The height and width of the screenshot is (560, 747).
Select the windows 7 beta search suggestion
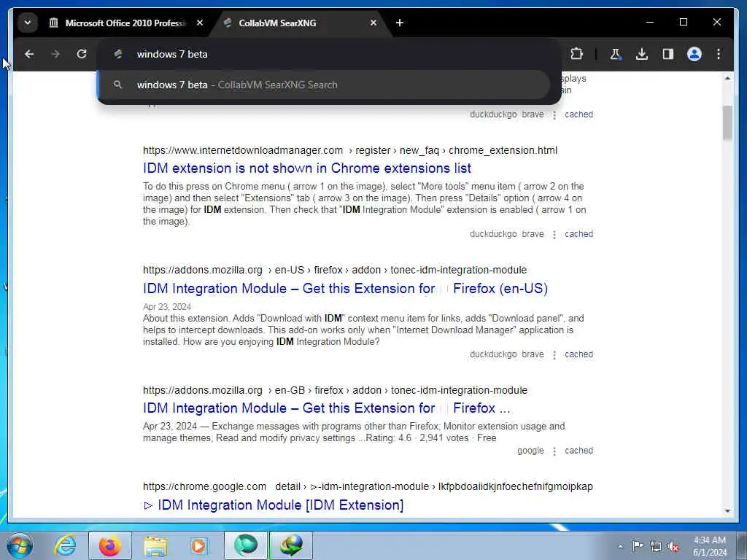click(x=323, y=85)
